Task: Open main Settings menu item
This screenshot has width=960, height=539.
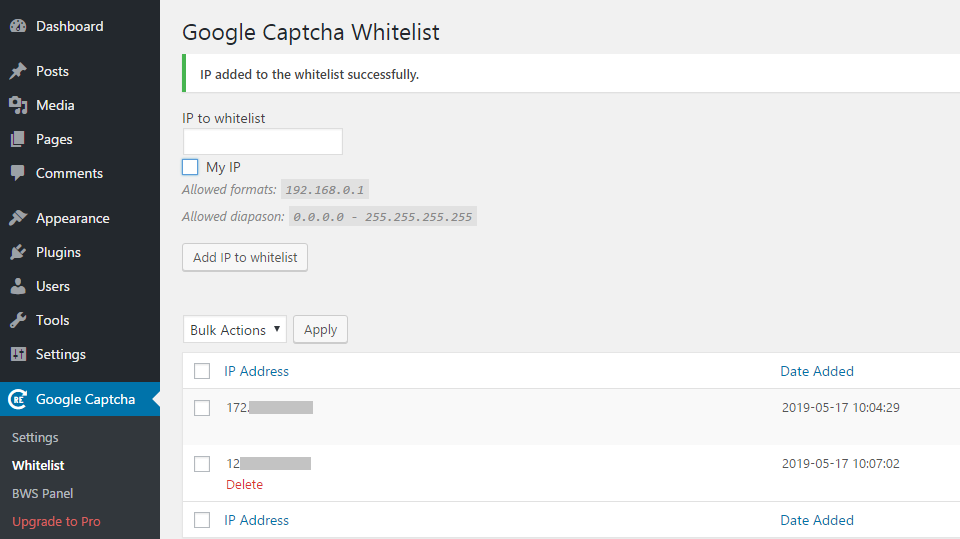Action: (61, 355)
